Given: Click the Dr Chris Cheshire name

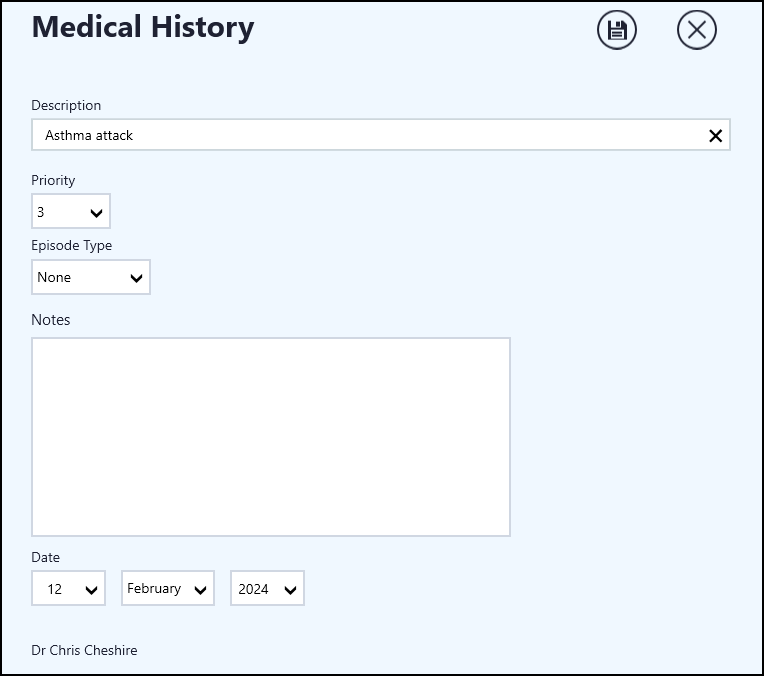Looking at the screenshot, I should (x=84, y=650).
